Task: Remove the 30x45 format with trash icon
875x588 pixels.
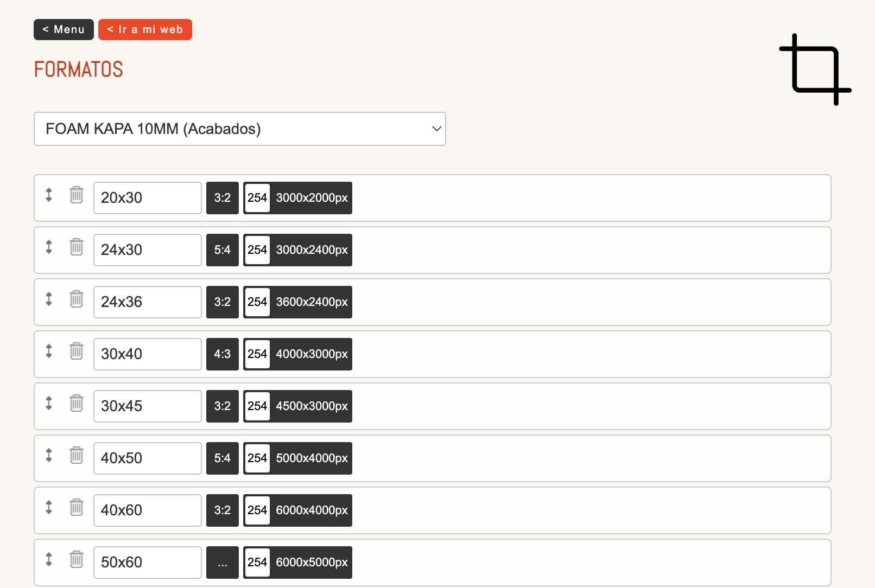Action: 77,403
